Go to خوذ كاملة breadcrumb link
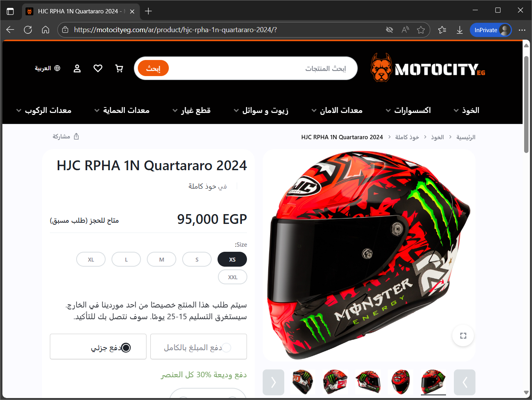This screenshot has width=532, height=400. pos(407,137)
